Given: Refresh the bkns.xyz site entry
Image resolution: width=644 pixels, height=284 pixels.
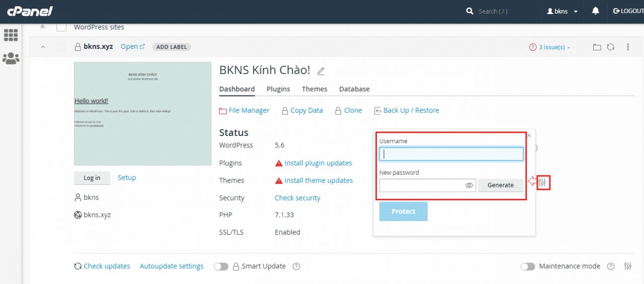Looking at the screenshot, I should (x=610, y=47).
